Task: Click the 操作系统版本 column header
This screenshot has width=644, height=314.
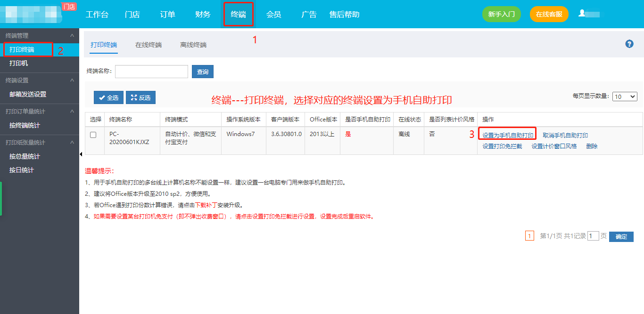Action: tap(243, 120)
